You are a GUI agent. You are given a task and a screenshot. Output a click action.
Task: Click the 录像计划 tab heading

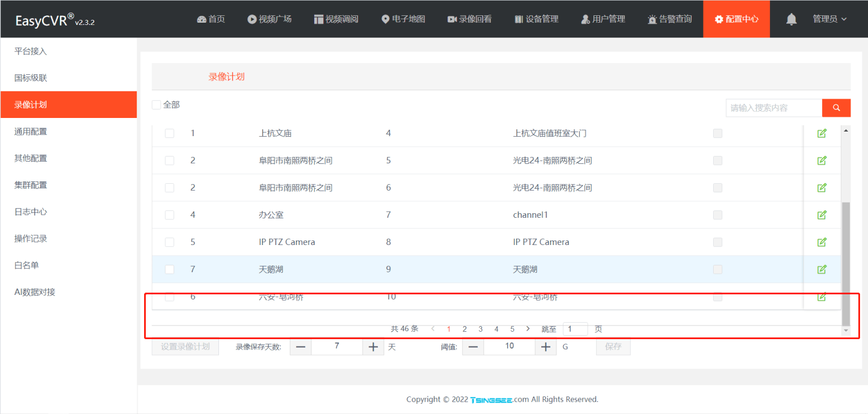(226, 77)
